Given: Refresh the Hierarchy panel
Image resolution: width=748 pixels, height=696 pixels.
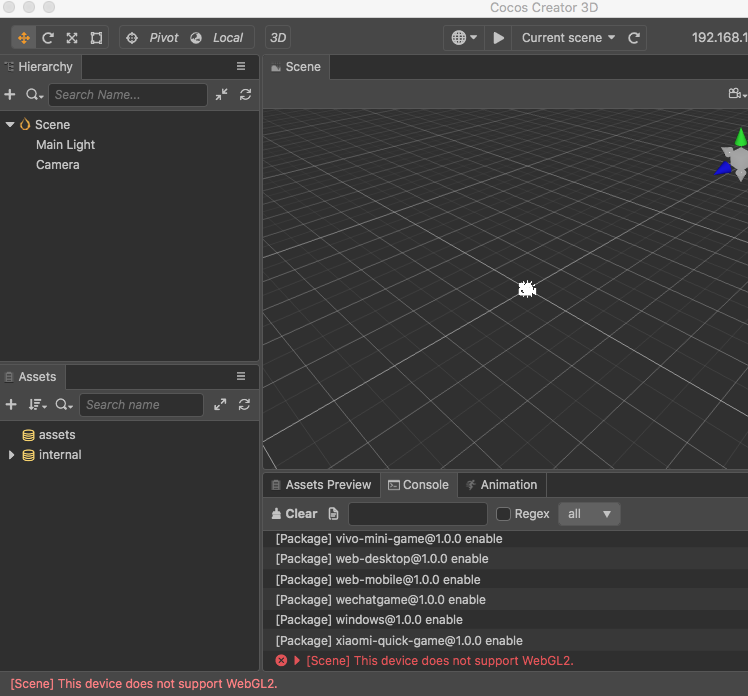Looking at the screenshot, I should pos(245,94).
